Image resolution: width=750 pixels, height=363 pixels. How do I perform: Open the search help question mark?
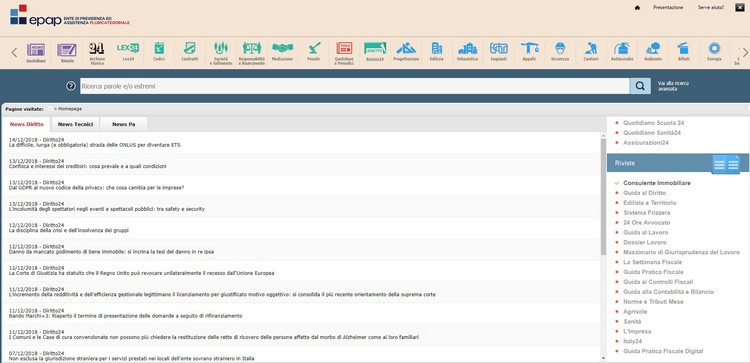click(71, 86)
